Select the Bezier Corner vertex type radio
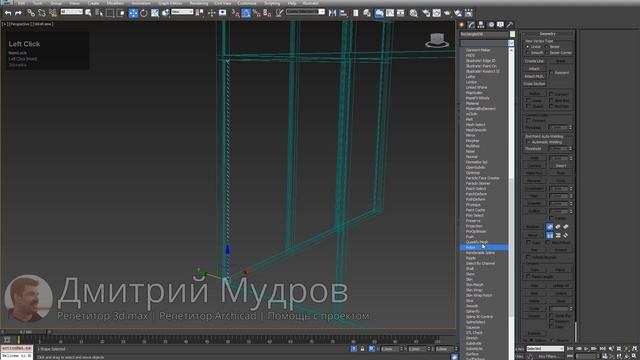 (547, 53)
